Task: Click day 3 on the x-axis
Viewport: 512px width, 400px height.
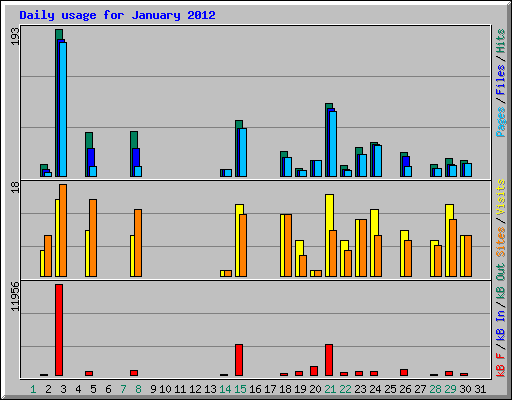Action: point(63,389)
